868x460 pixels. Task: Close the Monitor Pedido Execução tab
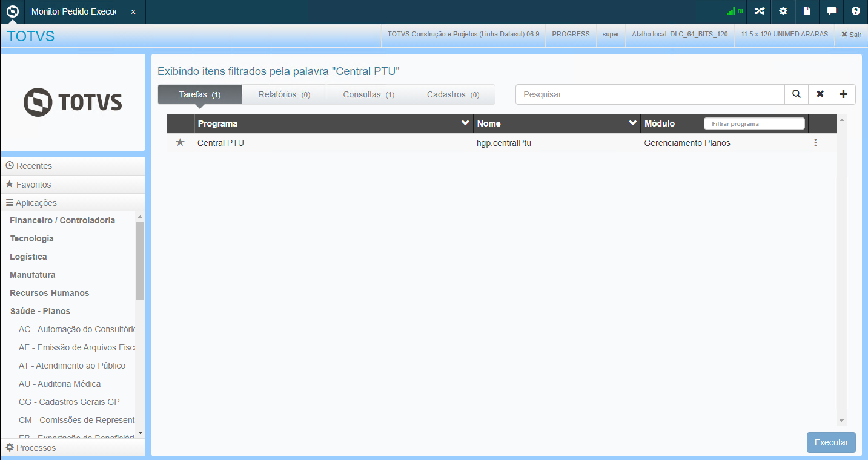tap(133, 11)
